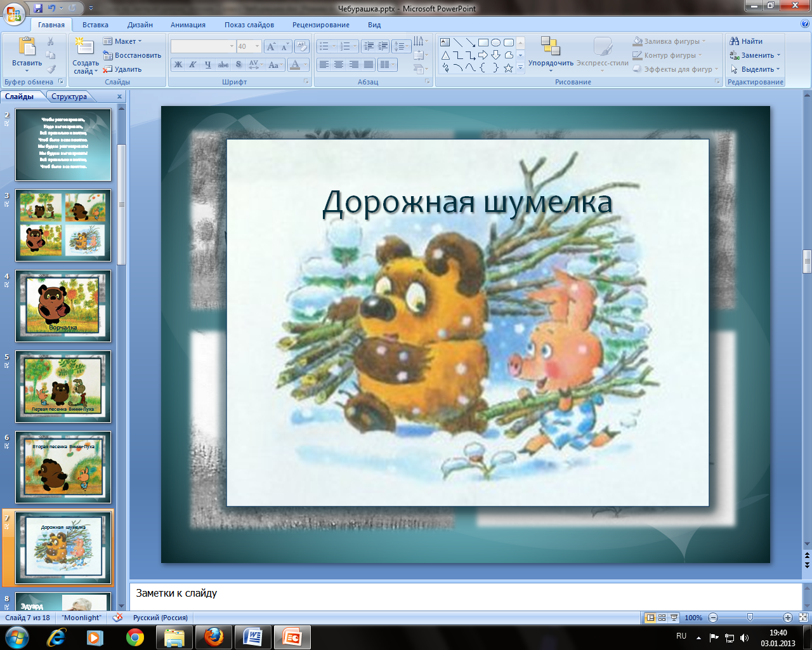
Task: Open the Выделить dropdown
Action: point(755,69)
